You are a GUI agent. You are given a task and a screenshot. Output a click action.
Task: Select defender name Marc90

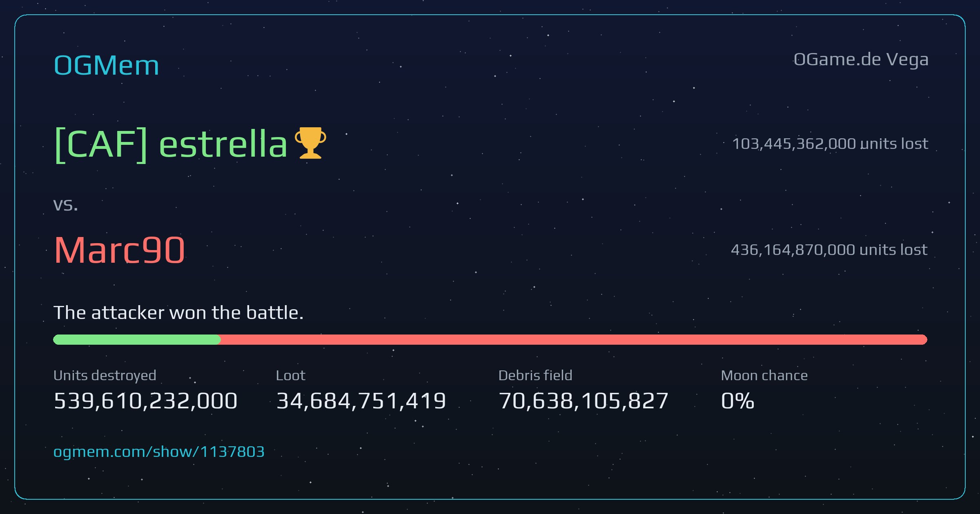(120, 250)
